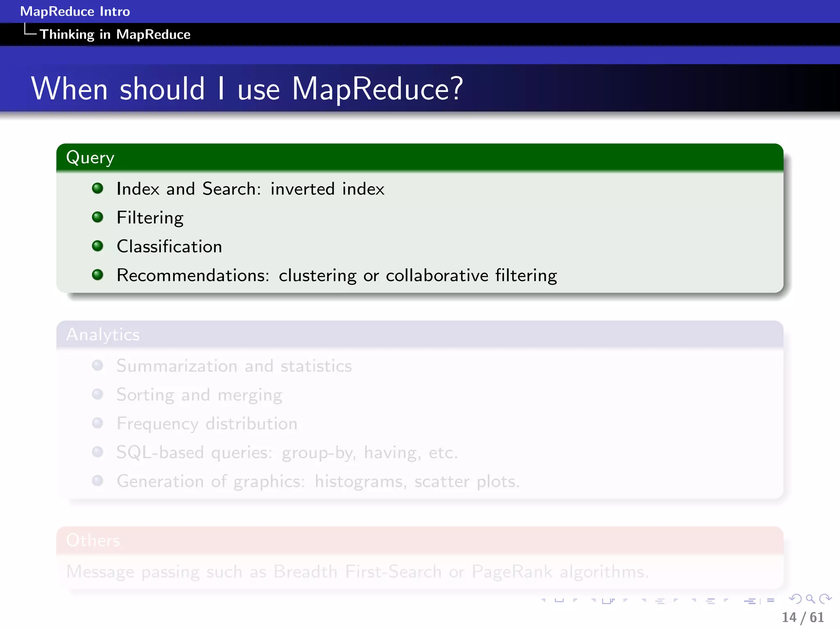Click the Summarization and statistics item
This screenshot has width=840, height=630.
(234, 366)
